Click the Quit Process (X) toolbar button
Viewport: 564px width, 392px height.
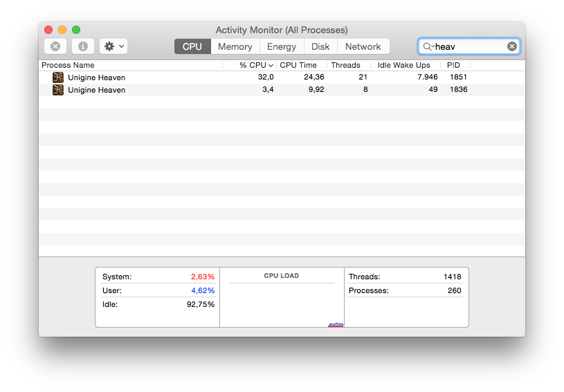click(x=55, y=46)
